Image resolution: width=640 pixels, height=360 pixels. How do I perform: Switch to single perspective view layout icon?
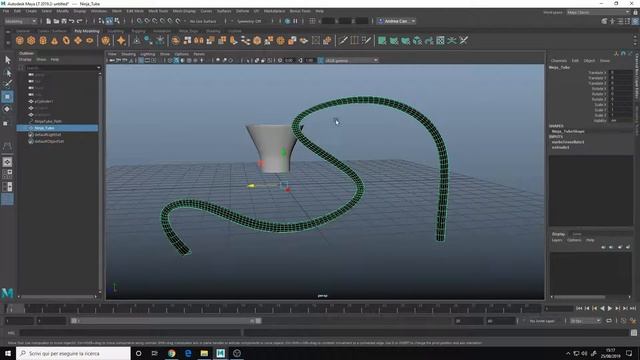click(7, 162)
